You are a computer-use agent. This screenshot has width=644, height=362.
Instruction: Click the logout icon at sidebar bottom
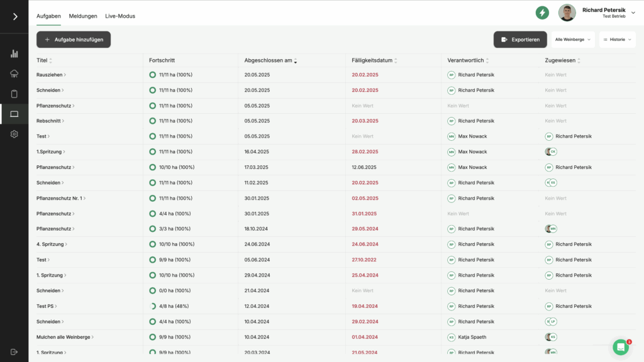[14, 351]
